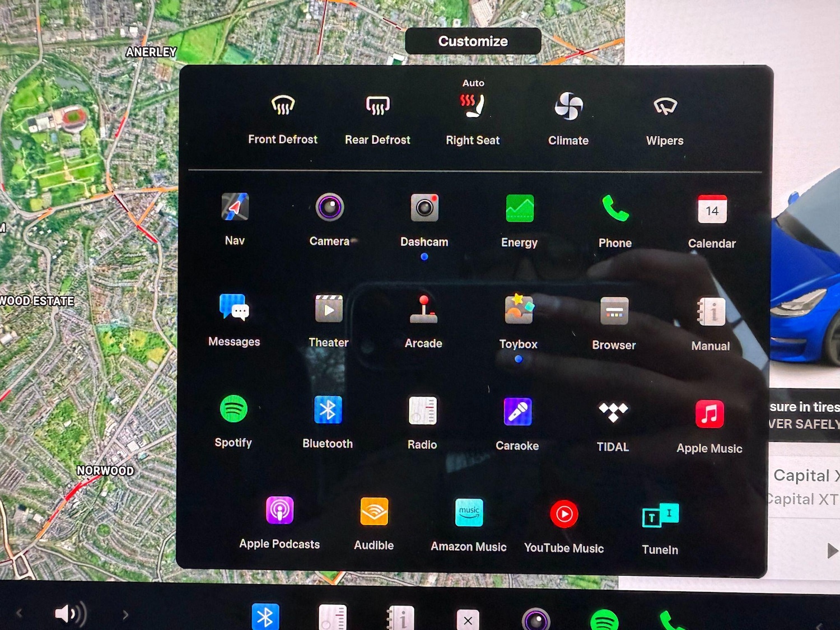Toggle the Right Seat heater
The height and width of the screenshot is (630, 840).
click(473, 106)
